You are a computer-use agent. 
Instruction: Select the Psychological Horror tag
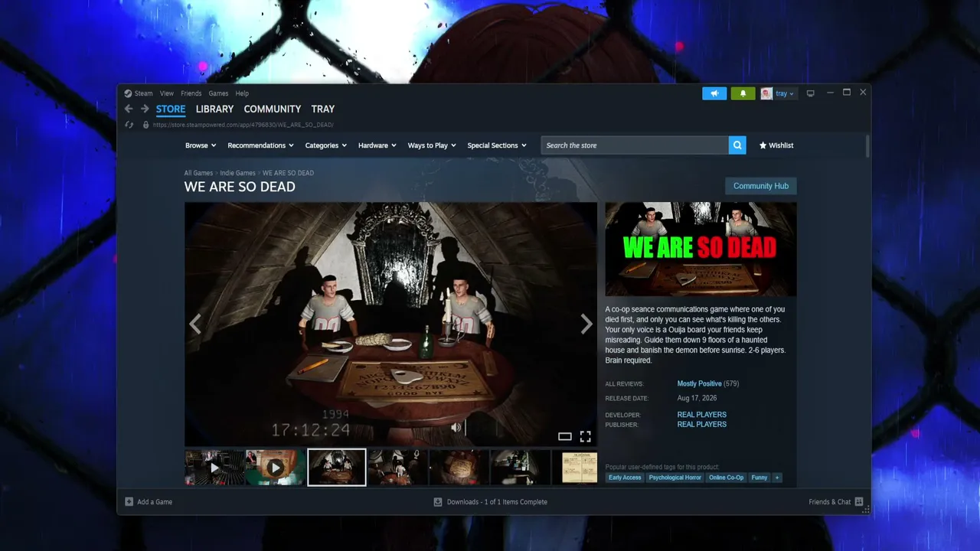[x=675, y=478]
